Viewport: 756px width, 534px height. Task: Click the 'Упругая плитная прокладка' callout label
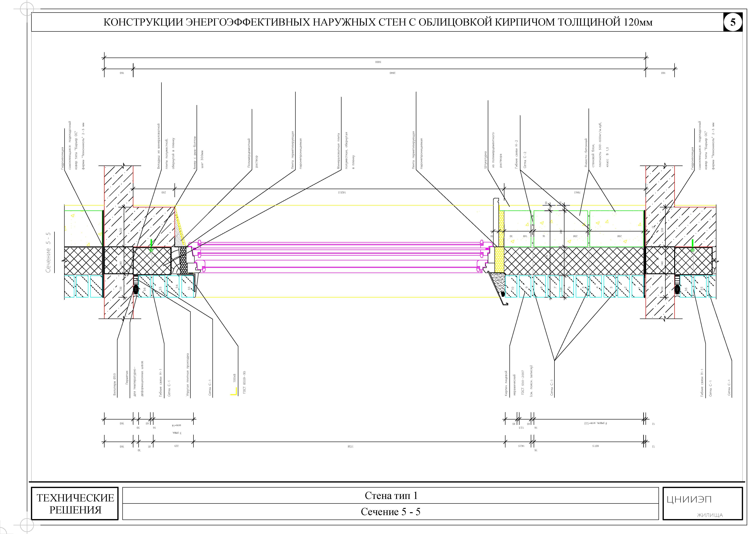click(188, 374)
